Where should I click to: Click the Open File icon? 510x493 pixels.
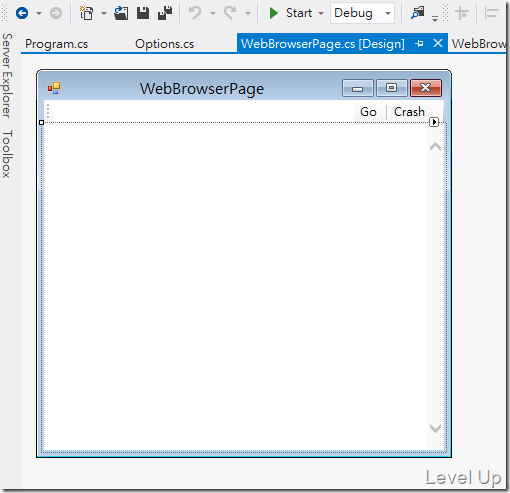[121, 13]
